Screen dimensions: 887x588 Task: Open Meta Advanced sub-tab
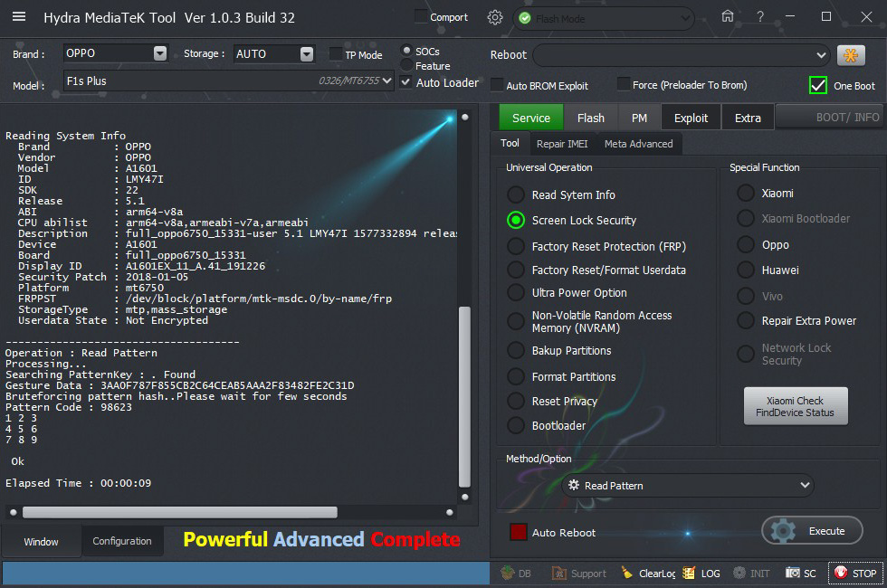pos(639,144)
